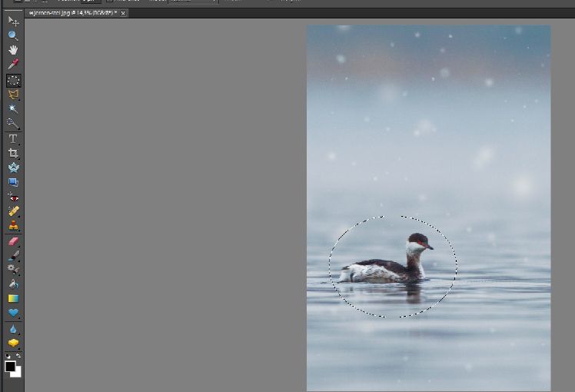Select the Cookie Cutter star tool
Screen dimensions: 575x392
click(13, 168)
